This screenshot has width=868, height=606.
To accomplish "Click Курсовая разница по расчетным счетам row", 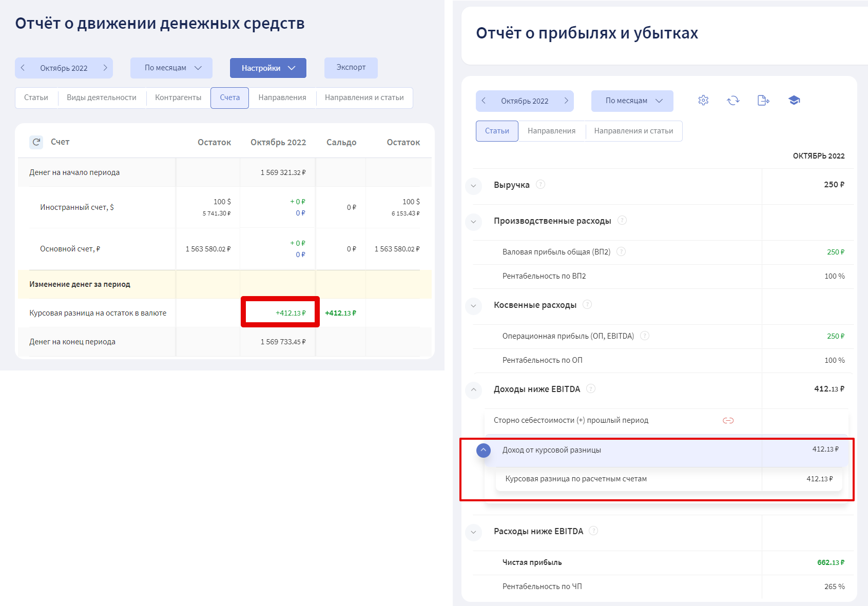I will pos(669,479).
